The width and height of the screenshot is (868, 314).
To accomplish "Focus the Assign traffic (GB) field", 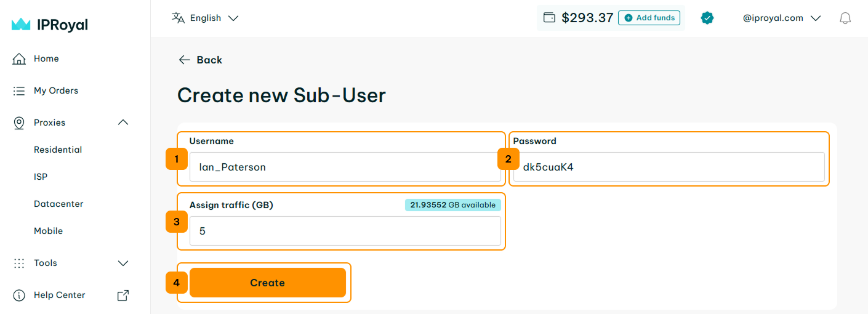I will pyautogui.click(x=345, y=231).
